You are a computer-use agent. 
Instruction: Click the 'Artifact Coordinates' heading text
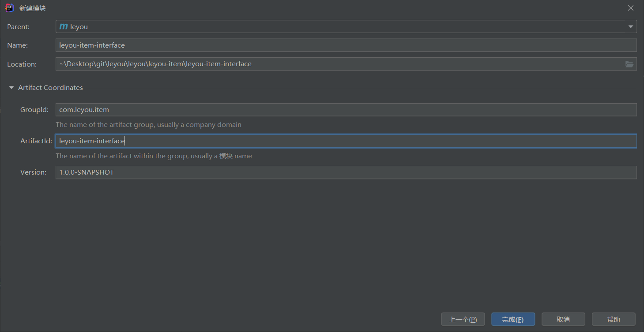[x=50, y=88]
